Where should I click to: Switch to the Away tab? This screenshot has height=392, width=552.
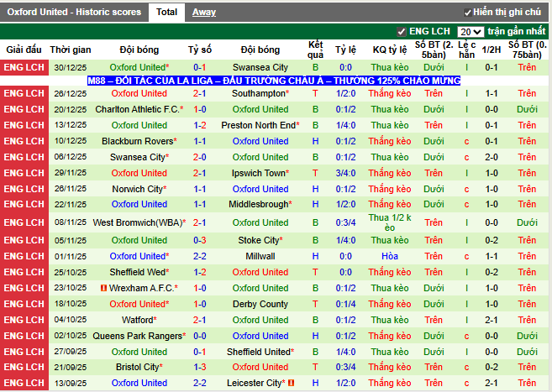click(x=204, y=13)
